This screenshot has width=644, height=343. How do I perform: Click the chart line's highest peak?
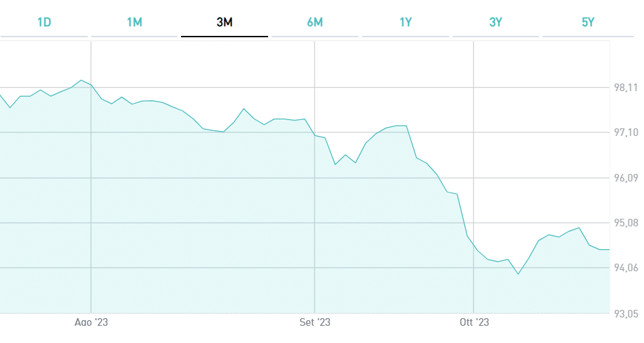82,80
